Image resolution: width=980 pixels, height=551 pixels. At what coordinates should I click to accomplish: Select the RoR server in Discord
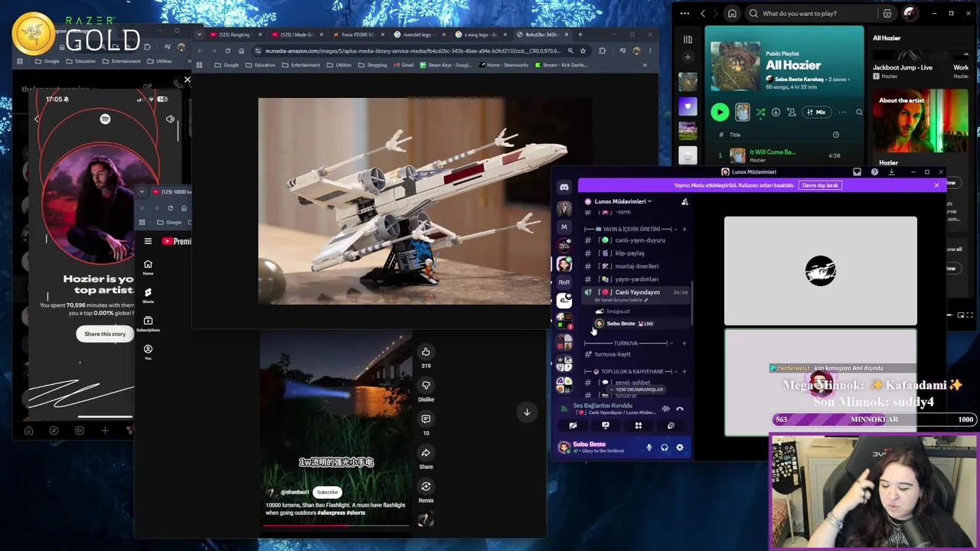pos(564,282)
